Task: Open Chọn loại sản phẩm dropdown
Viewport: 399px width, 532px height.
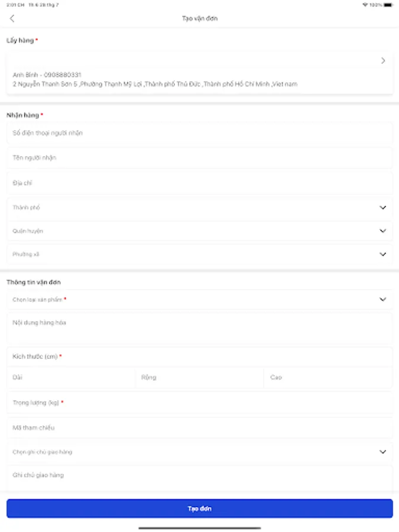Action: click(382, 300)
